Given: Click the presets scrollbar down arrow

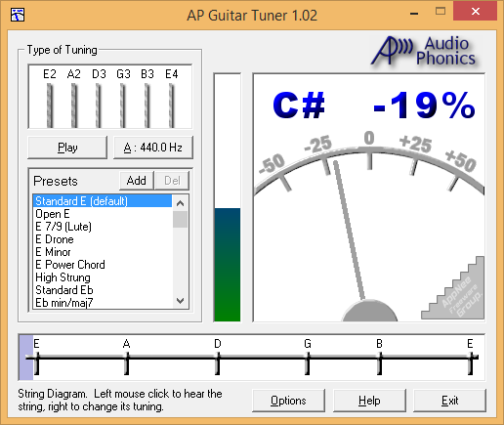Looking at the screenshot, I should point(180,301).
